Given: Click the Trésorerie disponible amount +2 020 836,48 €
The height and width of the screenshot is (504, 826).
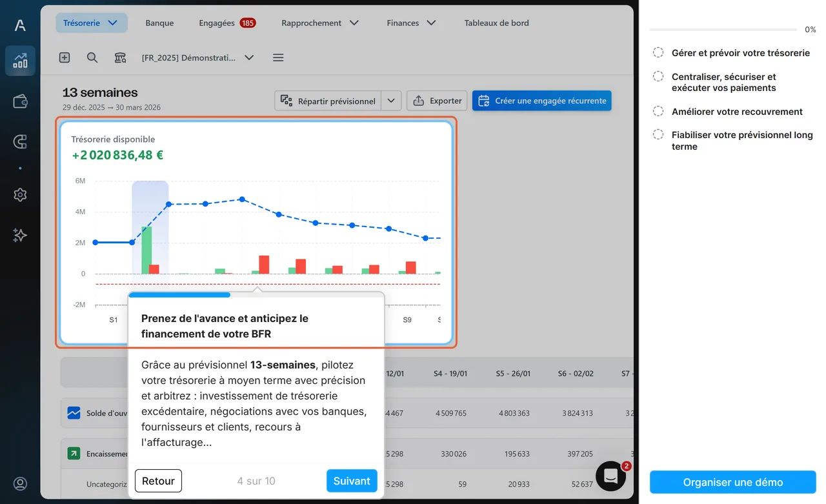Looking at the screenshot, I should coord(117,155).
